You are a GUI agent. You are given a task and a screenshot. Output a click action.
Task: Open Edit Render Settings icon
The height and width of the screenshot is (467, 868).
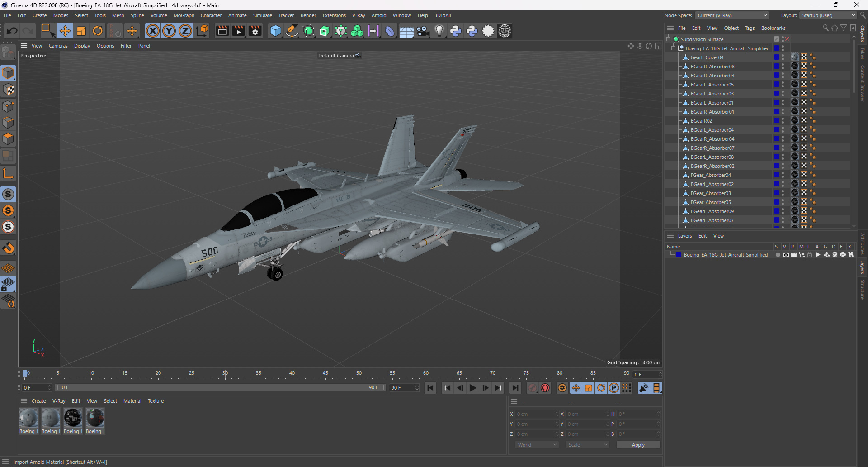pyautogui.click(x=255, y=31)
